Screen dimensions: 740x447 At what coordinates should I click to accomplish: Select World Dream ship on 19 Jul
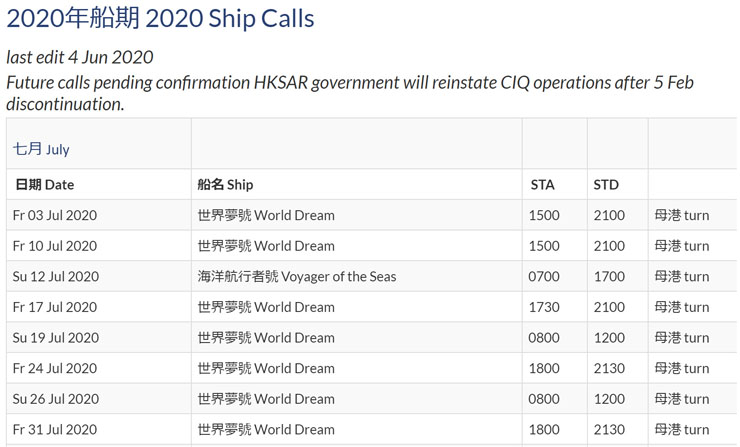click(266, 338)
